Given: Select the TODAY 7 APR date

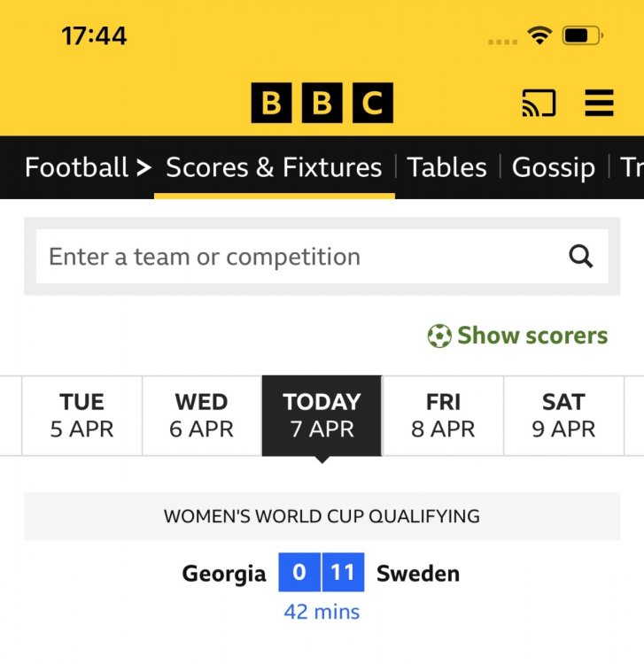Looking at the screenshot, I should 322,415.
